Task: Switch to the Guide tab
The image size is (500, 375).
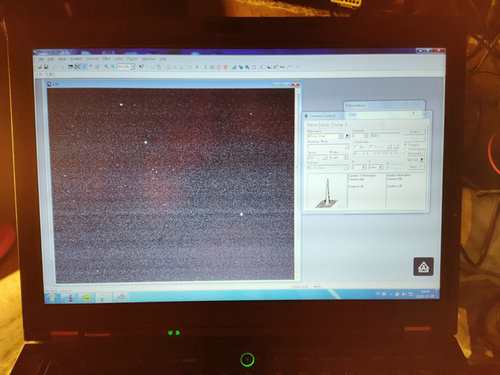Action: coord(325,125)
